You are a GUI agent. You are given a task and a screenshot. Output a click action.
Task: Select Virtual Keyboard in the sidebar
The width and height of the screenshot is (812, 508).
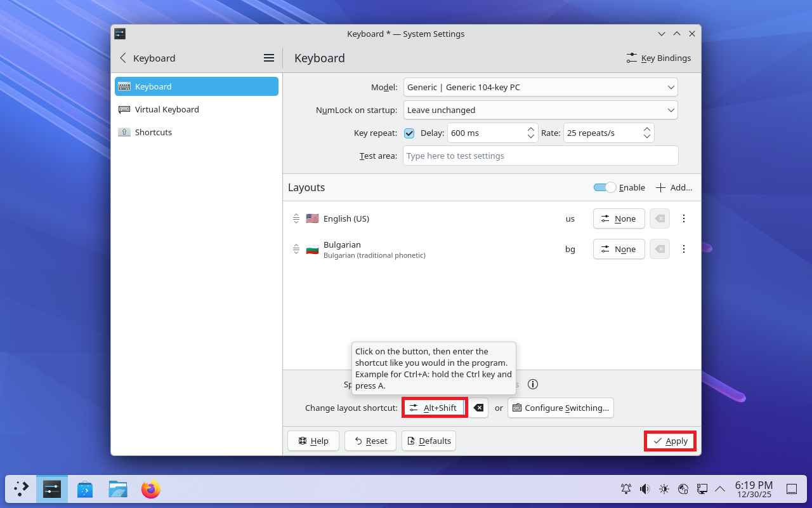pyautogui.click(x=167, y=109)
